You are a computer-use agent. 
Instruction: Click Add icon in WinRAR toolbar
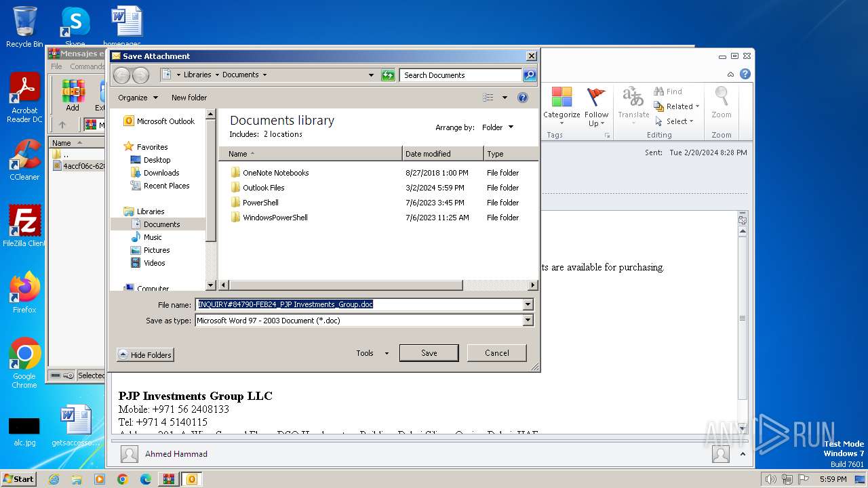pos(73,96)
